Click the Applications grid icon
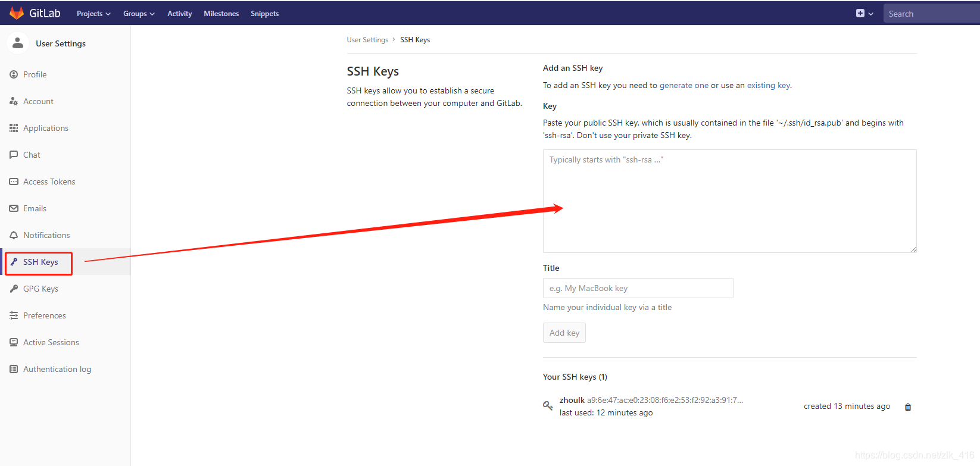The width and height of the screenshot is (980, 466). 14,128
